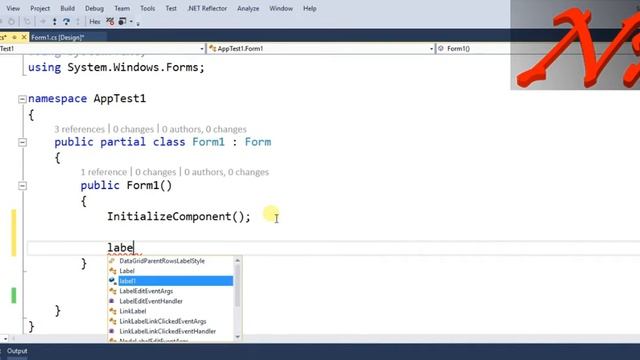Open the class '0 changes' CodeLens link
This screenshot has width=640, height=360.
(x=133, y=129)
